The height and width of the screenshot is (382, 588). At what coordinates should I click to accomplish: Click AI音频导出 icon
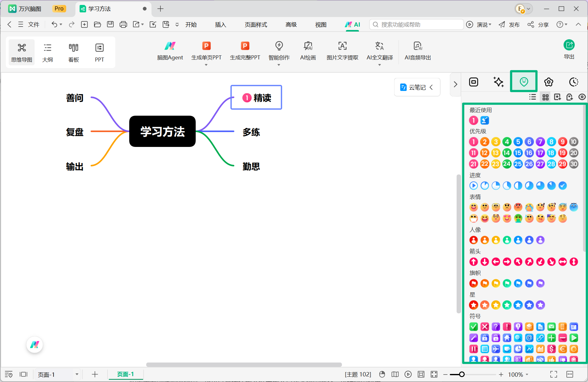click(418, 46)
